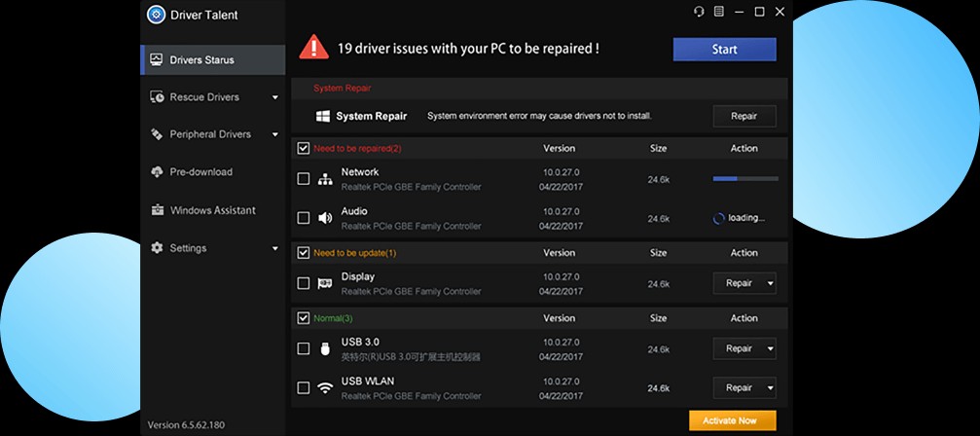Click the orange Activate Now button
The image size is (980, 436).
[732, 420]
